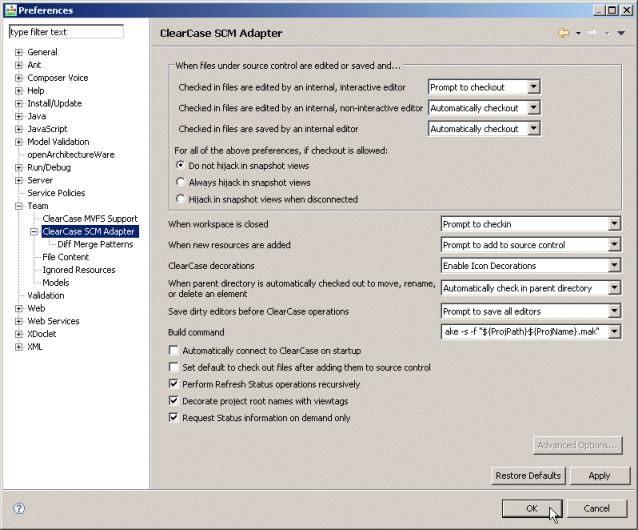Viewport: 638px width, 530px height.
Task: Select Models under Team
Action: (56, 283)
